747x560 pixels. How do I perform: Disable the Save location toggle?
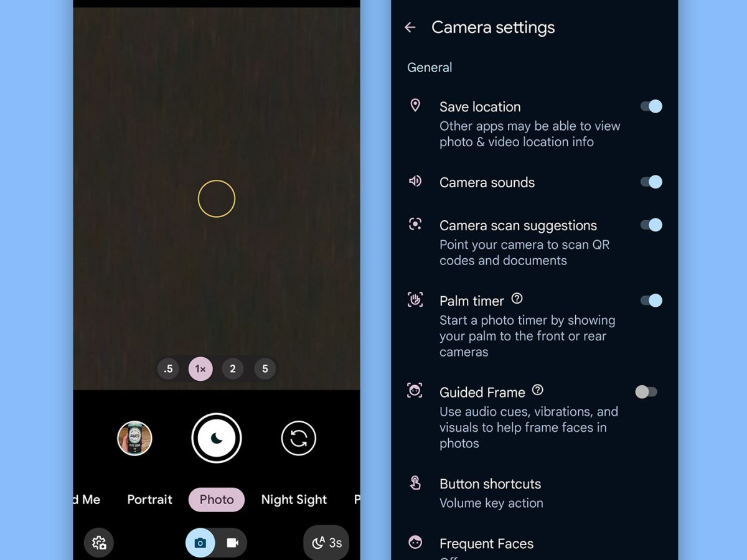click(x=651, y=106)
